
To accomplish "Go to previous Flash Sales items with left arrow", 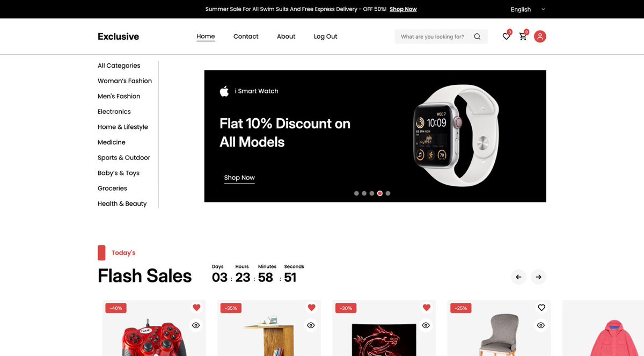I will 518,277.
